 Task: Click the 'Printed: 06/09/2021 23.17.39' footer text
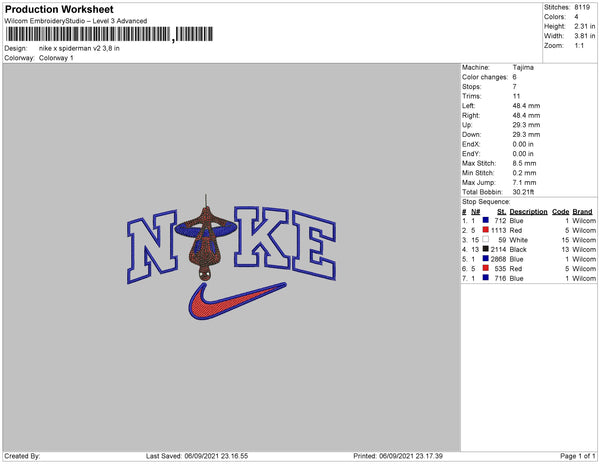coord(398,456)
